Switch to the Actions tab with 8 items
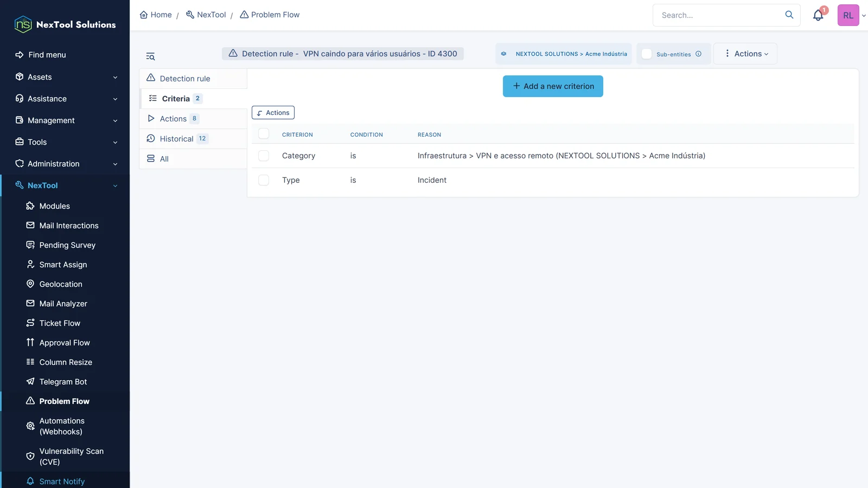 pyautogui.click(x=193, y=119)
